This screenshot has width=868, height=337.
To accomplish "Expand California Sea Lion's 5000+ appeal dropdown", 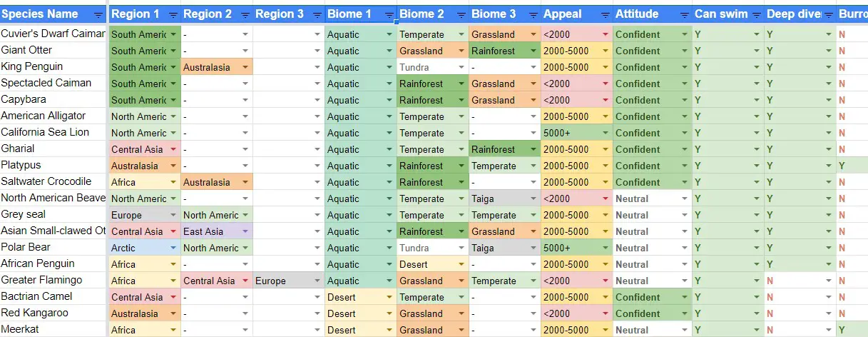I will (606, 133).
